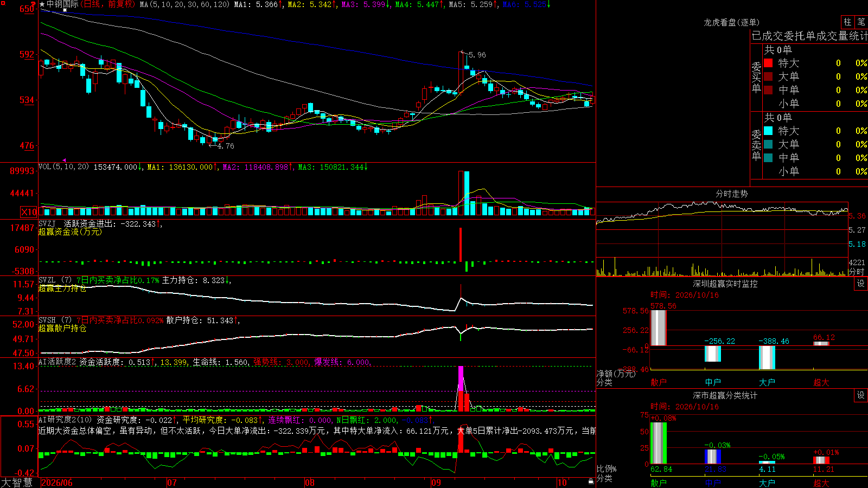Click the magenta spike in AI活跃度 chart
868x488 pixels.
(x=461, y=378)
